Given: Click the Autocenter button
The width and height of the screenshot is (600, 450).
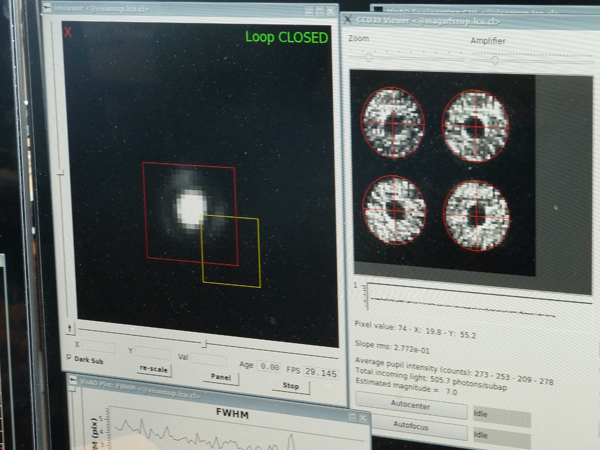Looking at the screenshot, I should pyautogui.click(x=411, y=405).
